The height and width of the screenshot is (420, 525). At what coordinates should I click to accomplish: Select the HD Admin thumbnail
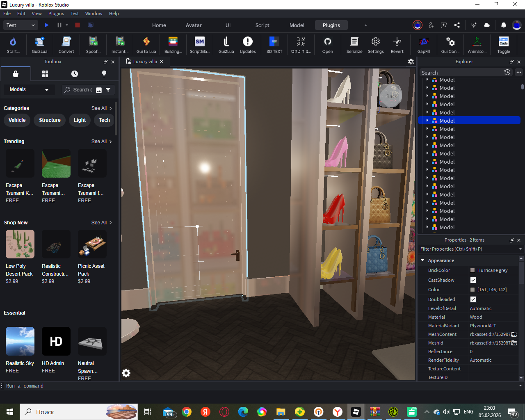click(x=56, y=341)
